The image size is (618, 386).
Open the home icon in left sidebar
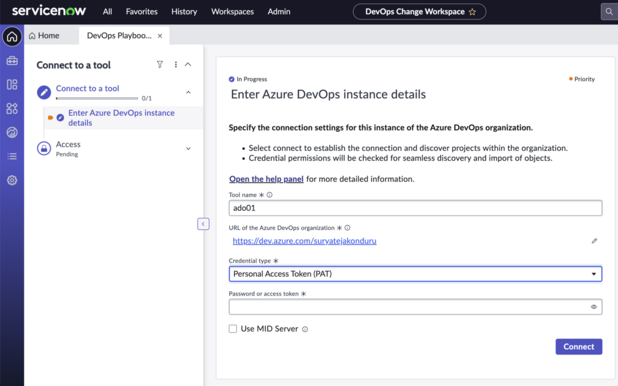(x=12, y=37)
